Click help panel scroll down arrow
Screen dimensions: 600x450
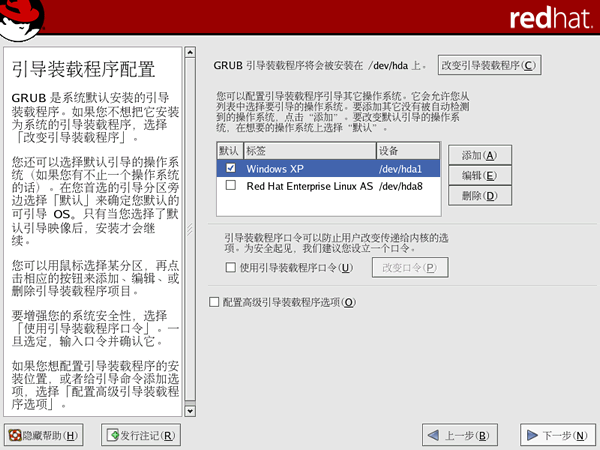click(x=190, y=411)
